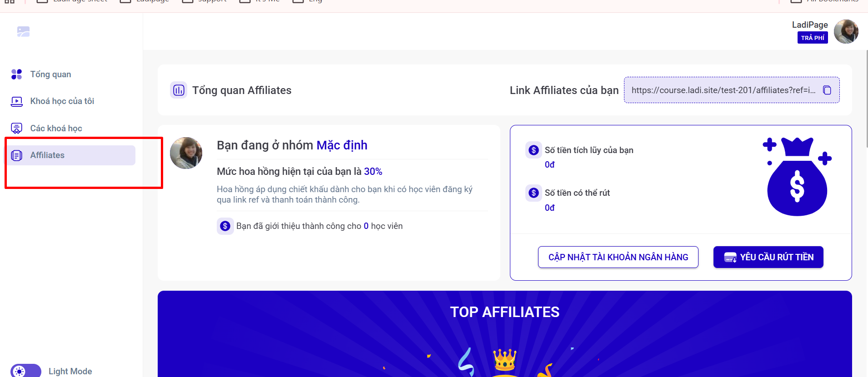868x377 pixels.
Task: Click the Affiliates sidebar icon
Action: pos(17,155)
